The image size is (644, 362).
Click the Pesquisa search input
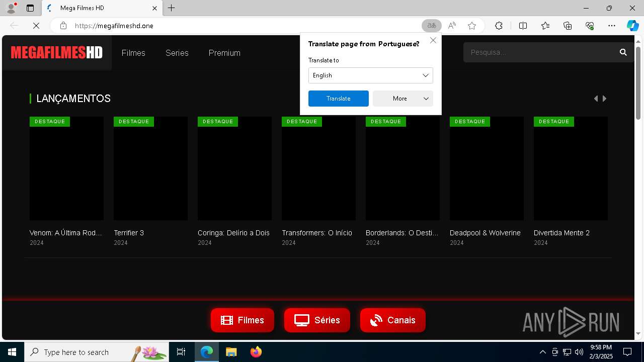click(x=539, y=52)
